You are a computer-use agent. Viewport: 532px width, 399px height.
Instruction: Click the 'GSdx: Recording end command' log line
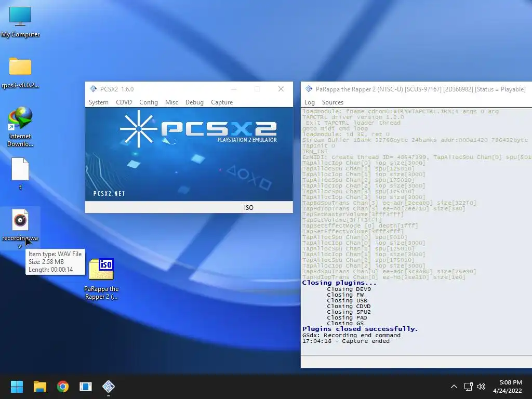point(351,335)
